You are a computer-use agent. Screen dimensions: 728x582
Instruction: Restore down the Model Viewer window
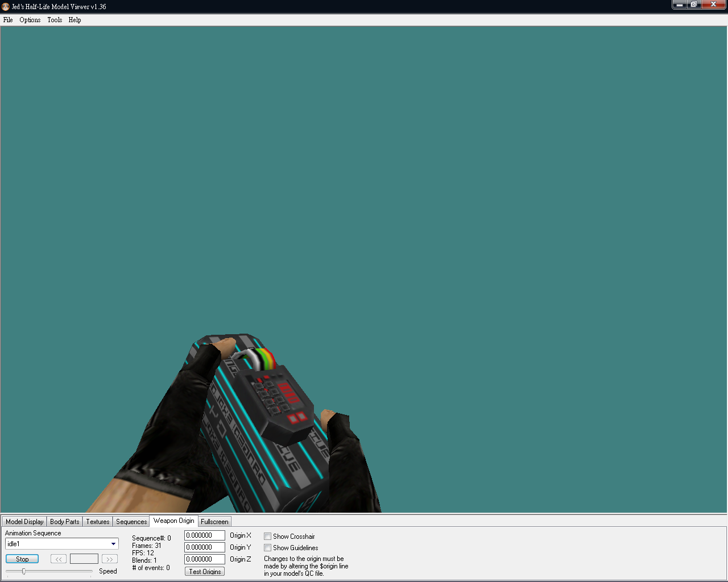pos(694,5)
